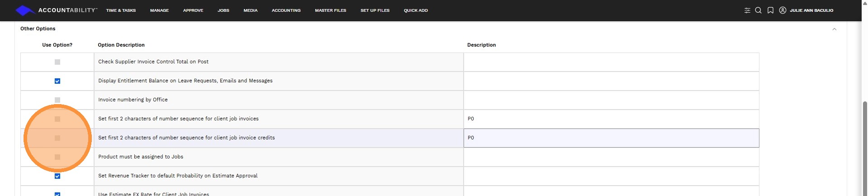Tick Product must be assigned to Jobs

coord(57,157)
